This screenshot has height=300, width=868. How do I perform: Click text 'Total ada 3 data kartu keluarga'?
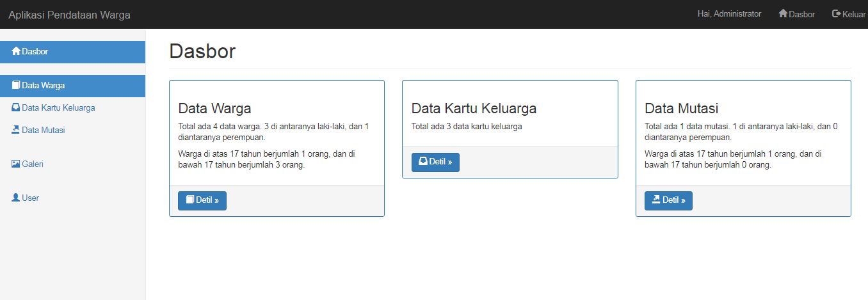467,127
